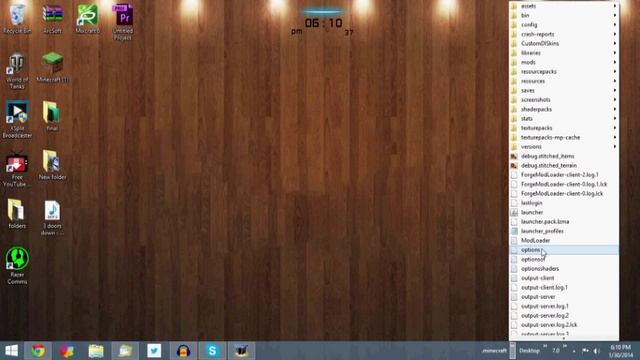Open the saves folder entry
640x360 pixels.
[564, 90]
